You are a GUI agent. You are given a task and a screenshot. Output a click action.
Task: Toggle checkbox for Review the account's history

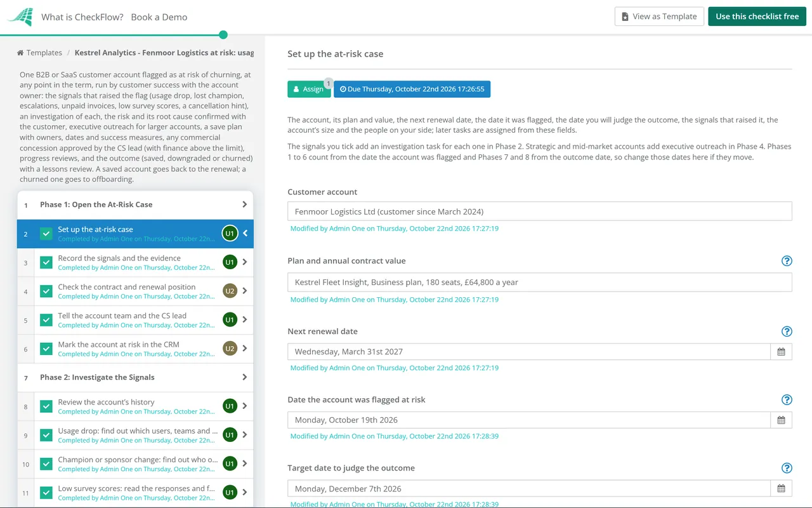click(46, 406)
